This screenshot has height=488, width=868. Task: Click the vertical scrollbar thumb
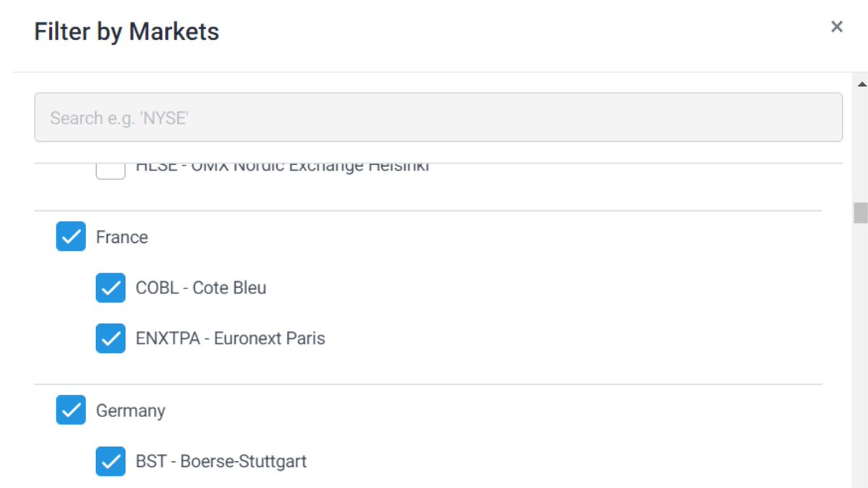[x=860, y=213]
